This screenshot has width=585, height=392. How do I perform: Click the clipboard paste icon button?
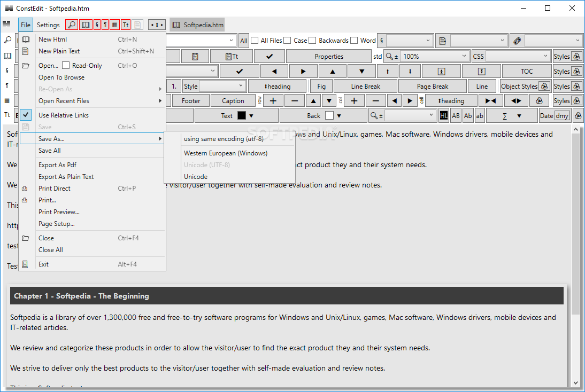tap(195, 56)
